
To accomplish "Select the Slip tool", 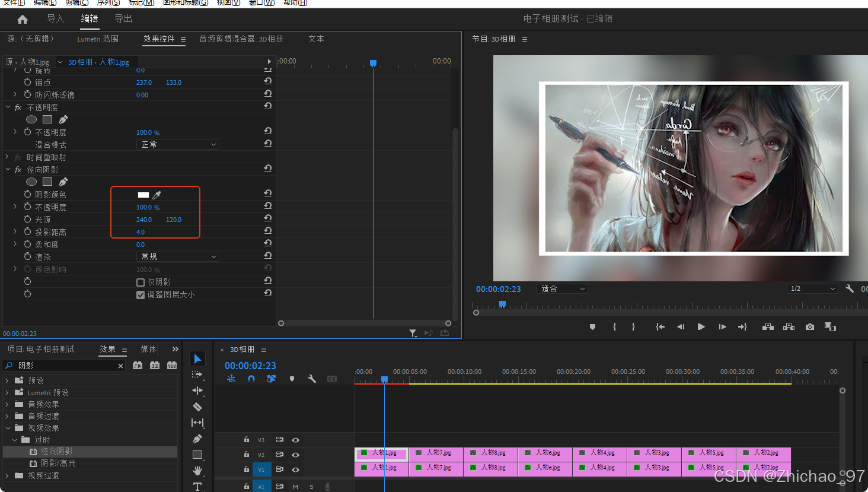I will [x=197, y=423].
